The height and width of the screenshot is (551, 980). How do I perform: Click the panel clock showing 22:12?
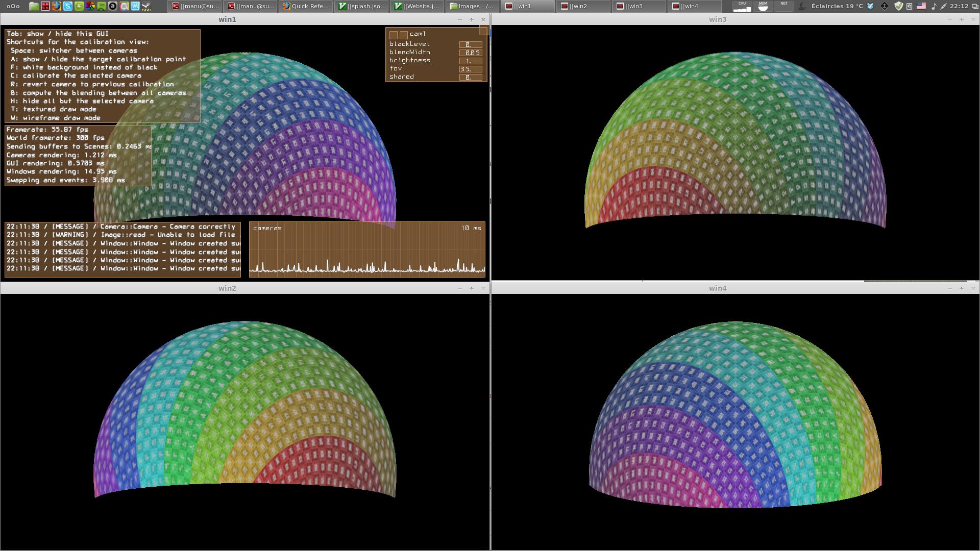tap(960, 6)
